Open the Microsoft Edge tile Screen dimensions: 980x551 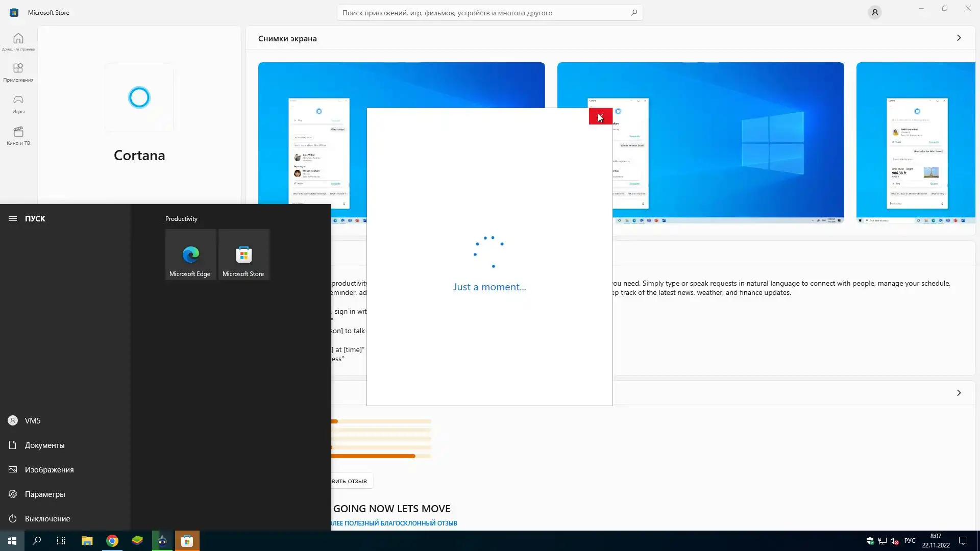[190, 254]
